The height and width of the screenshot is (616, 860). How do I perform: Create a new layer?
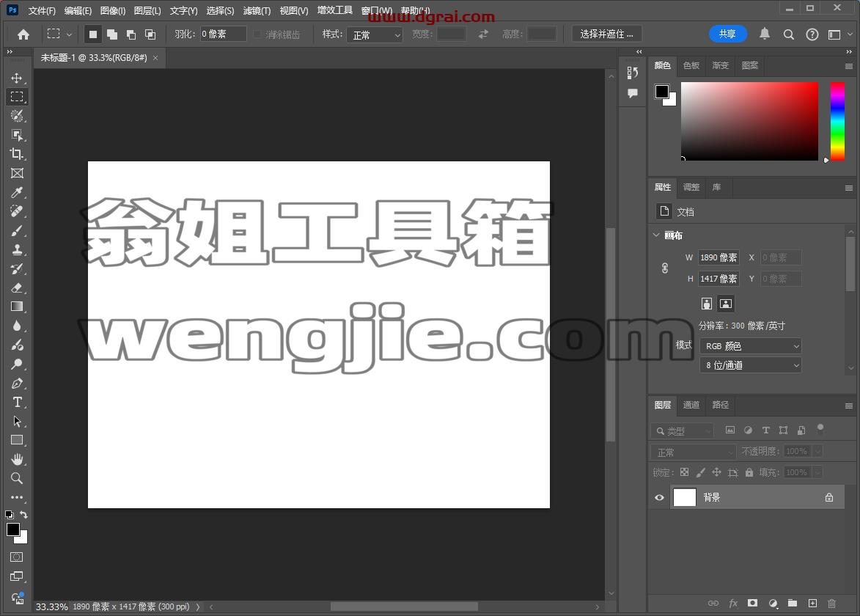click(812, 604)
